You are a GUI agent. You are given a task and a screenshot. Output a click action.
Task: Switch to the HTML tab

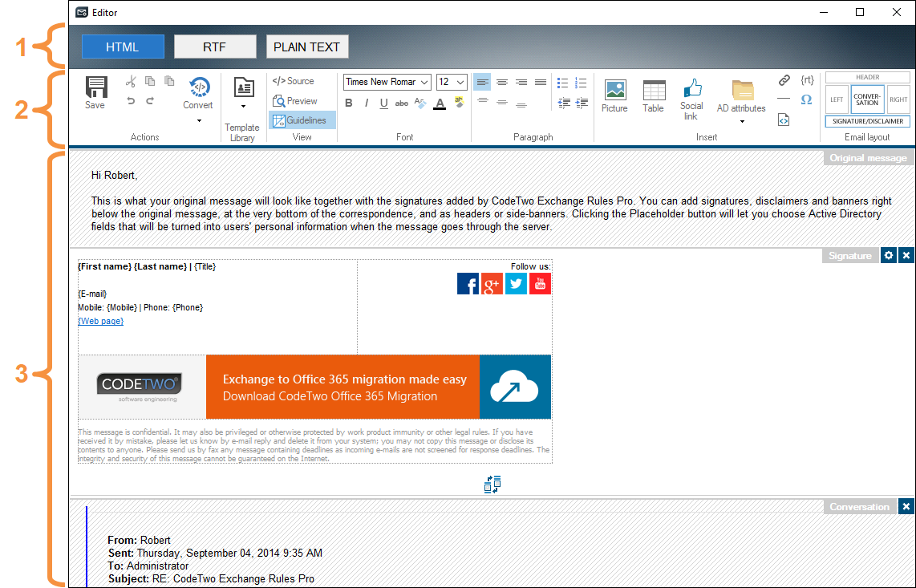[x=123, y=47]
